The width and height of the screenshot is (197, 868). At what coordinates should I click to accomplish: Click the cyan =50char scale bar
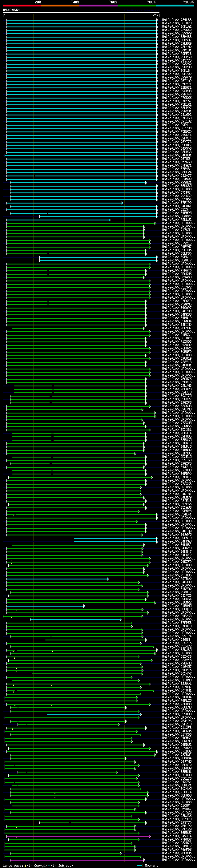tap(139, 865)
